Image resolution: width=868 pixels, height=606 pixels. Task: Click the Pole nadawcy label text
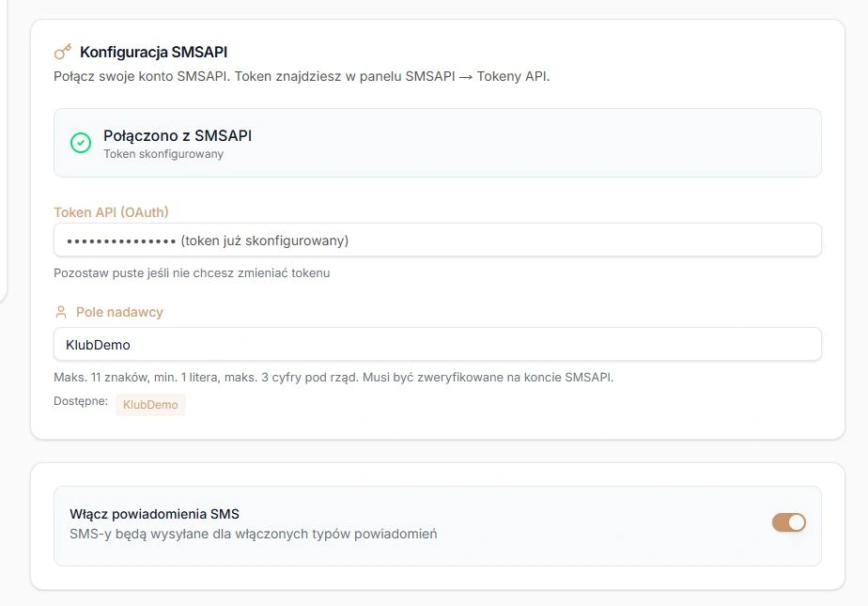(119, 312)
